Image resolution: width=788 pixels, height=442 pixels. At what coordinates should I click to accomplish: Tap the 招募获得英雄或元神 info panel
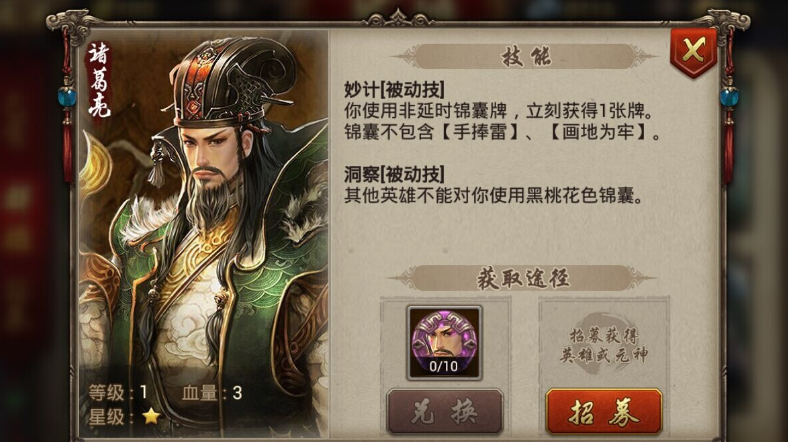(x=604, y=345)
